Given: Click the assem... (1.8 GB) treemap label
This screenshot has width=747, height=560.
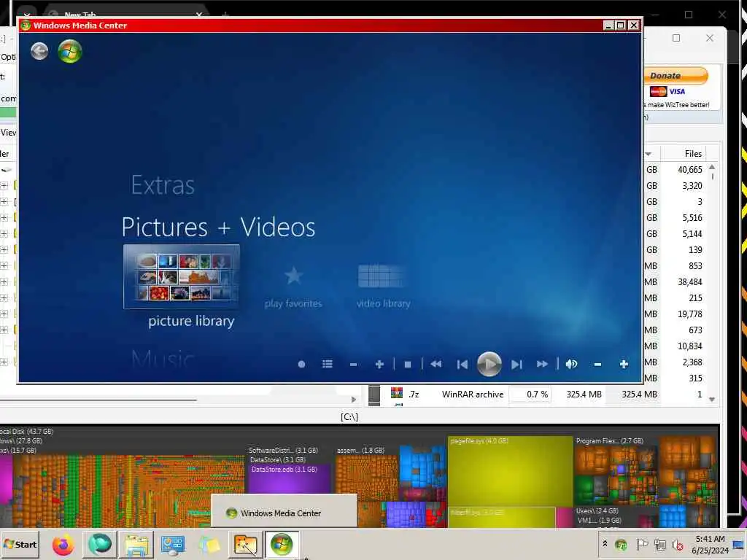Looking at the screenshot, I should (360, 450).
